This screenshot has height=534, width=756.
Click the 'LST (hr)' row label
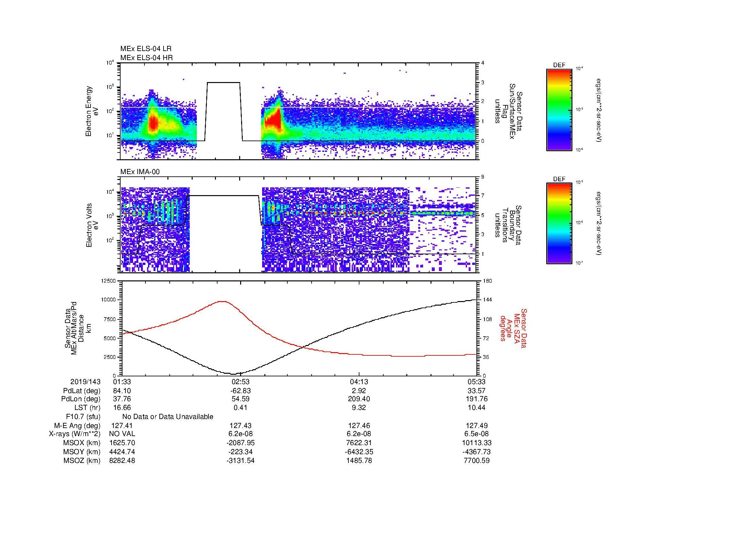coord(87,408)
